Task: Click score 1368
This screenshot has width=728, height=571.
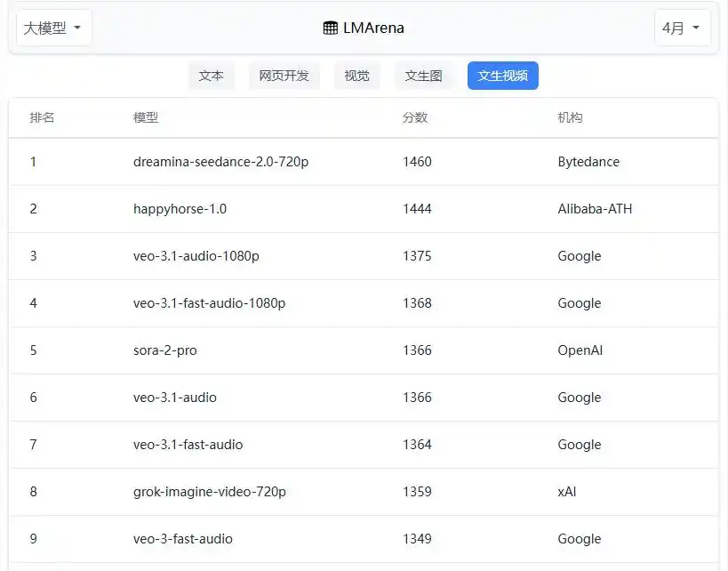Action: pos(418,303)
